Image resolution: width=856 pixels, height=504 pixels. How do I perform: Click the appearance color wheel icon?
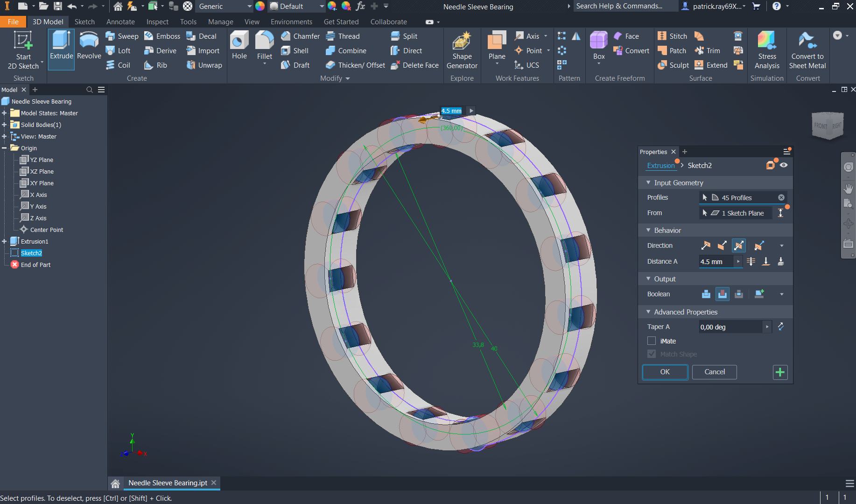(x=260, y=7)
